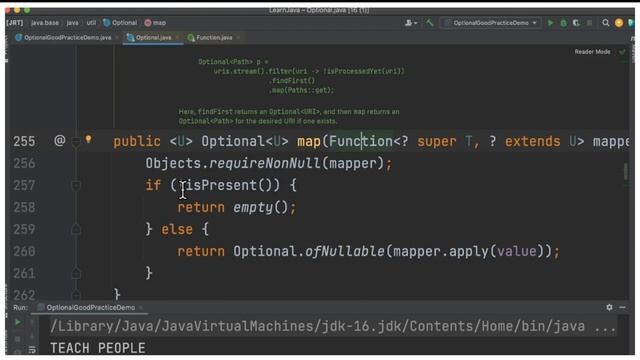
Task: Close the OptionalGoodPracticeDemo run tab
Action: tap(141, 308)
